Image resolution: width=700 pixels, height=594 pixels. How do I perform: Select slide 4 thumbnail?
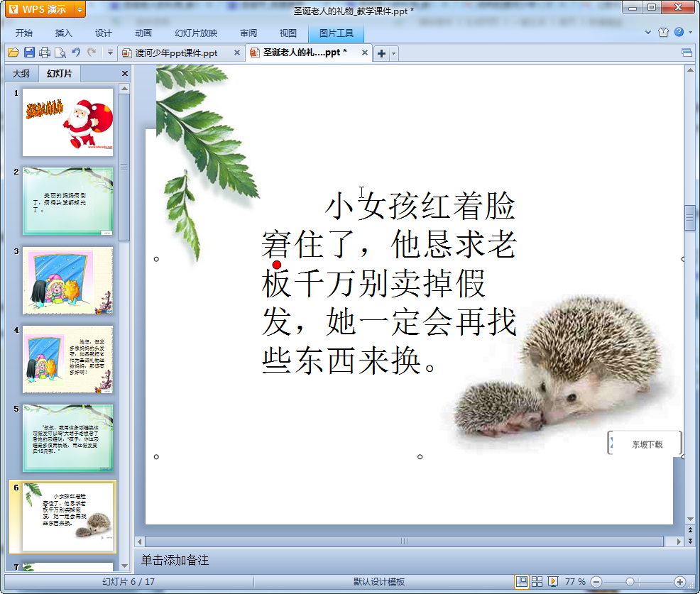point(68,359)
